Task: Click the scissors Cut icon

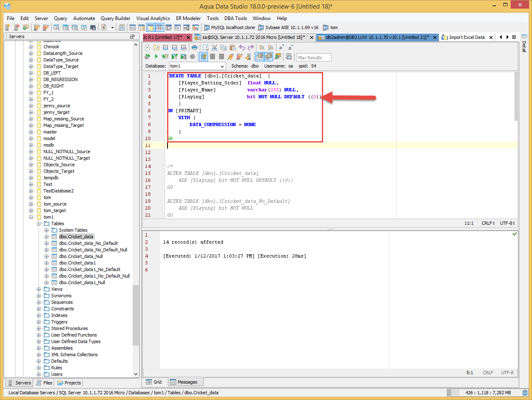Action: click(215, 47)
